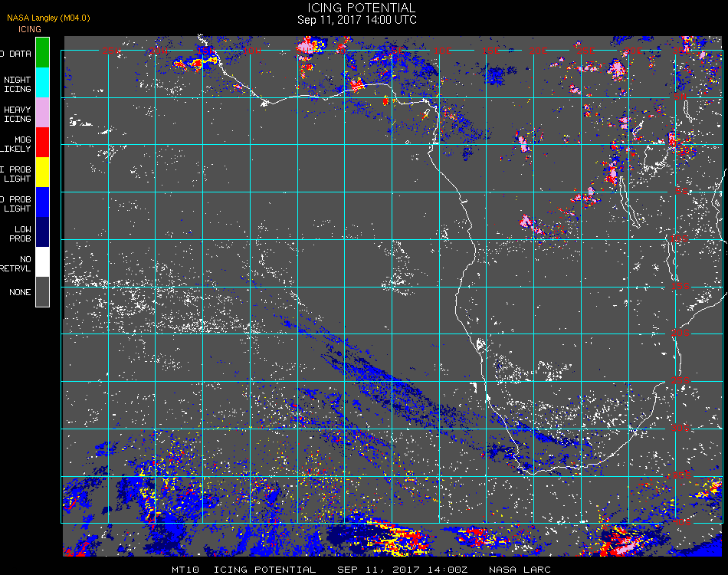Click the white NO RETRVL legend swatch
The image size is (728, 575).
[42, 262]
